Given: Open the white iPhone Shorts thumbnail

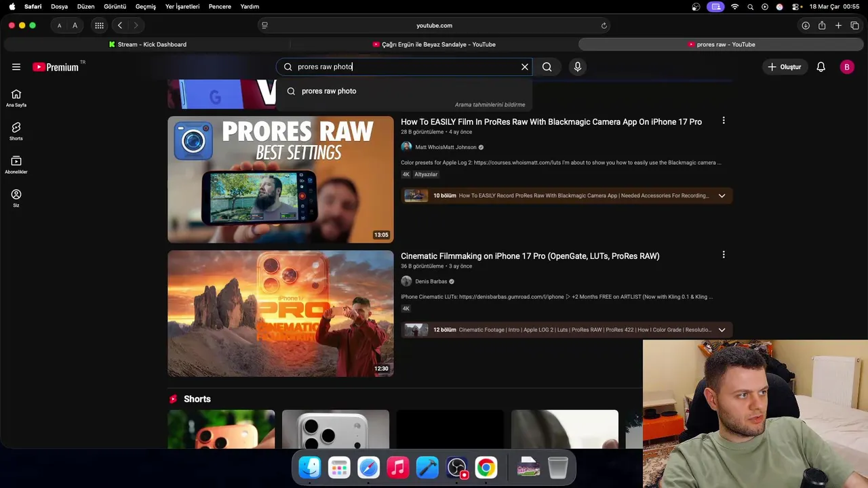Looking at the screenshot, I should [x=336, y=429].
